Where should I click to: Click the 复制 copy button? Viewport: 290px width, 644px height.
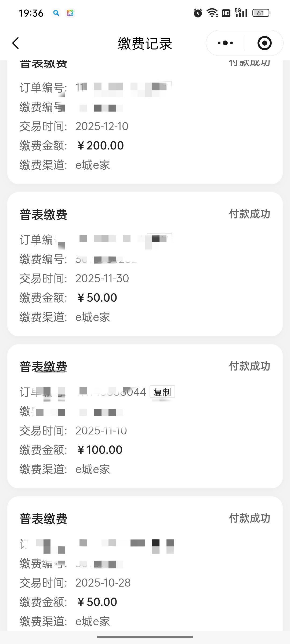click(x=162, y=392)
